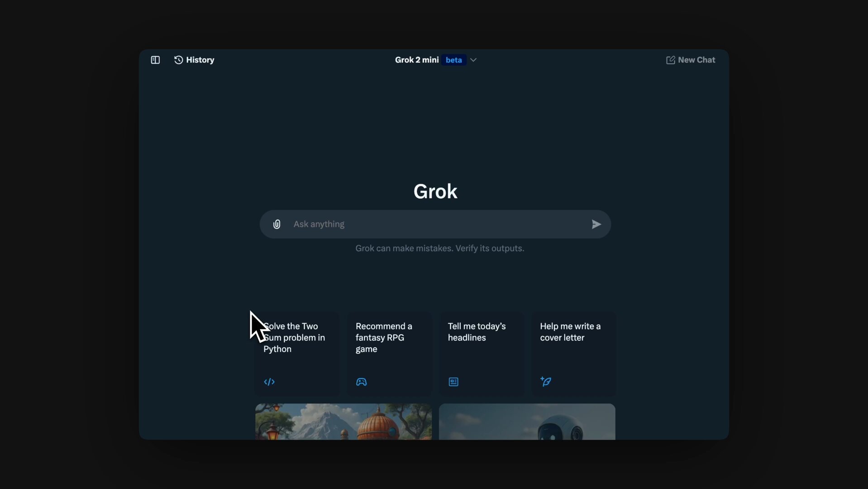The width and height of the screenshot is (868, 489).
Task: Click the newspaper headlines icon
Action: 453,382
